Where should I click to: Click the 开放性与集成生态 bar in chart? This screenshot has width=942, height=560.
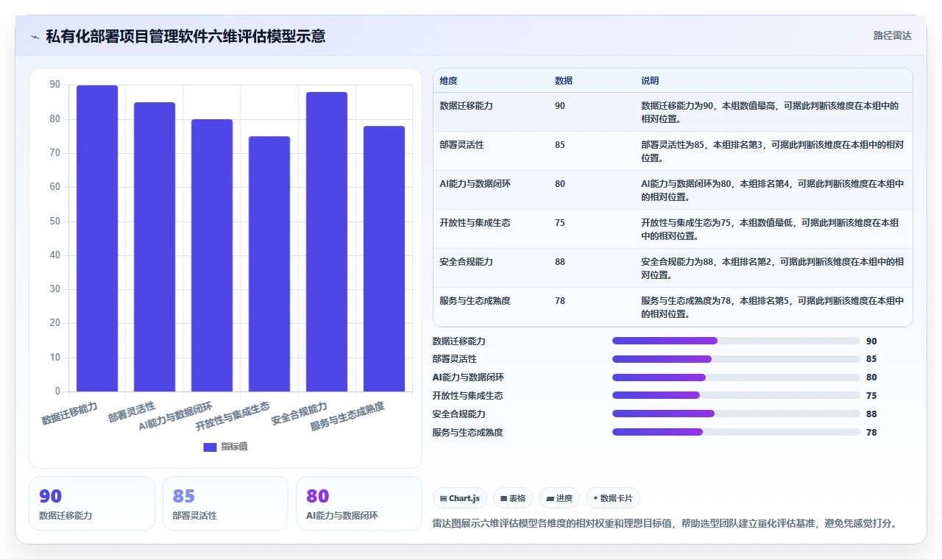tap(269, 263)
